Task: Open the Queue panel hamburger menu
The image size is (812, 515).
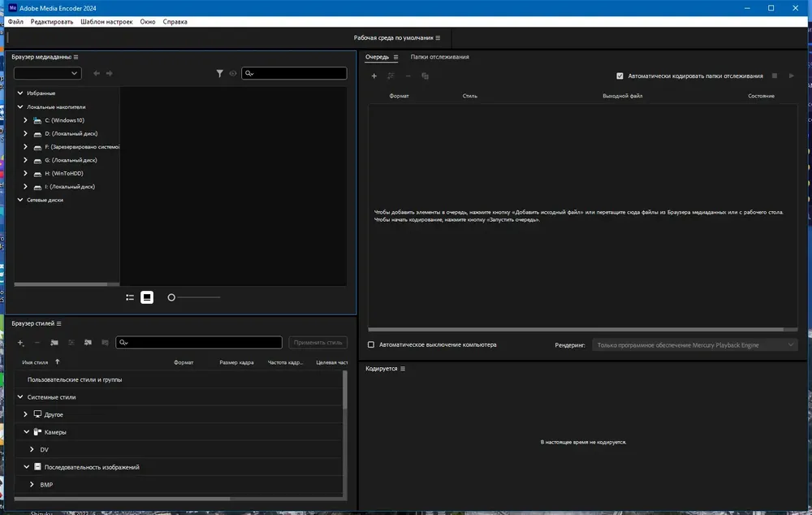Action: coord(395,57)
